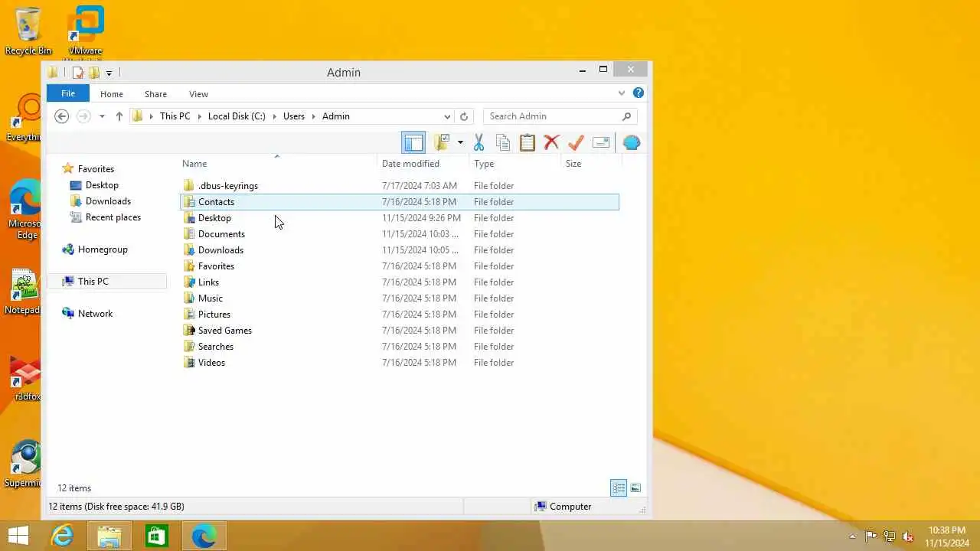This screenshot has width=980, height=551.
Task: Select the Contacts folder row
Action: [x=399, y=202]
